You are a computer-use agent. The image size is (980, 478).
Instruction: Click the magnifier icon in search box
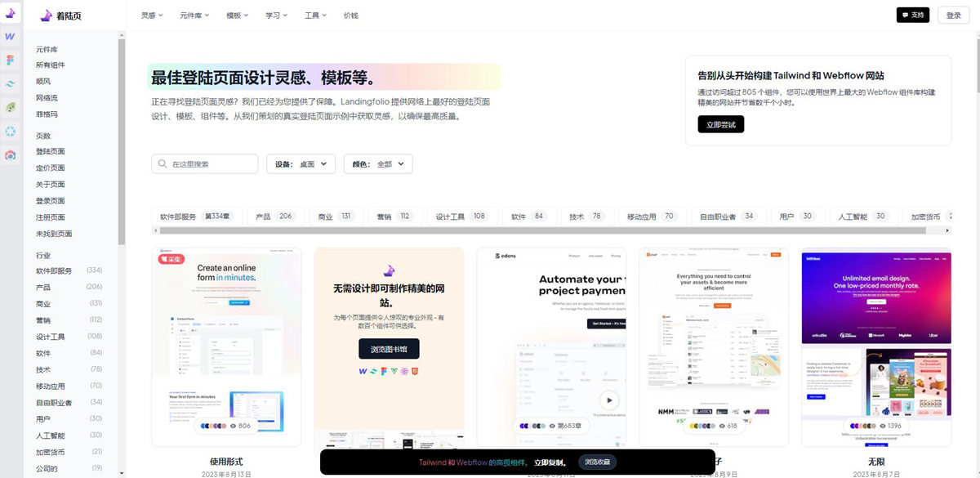162,164
